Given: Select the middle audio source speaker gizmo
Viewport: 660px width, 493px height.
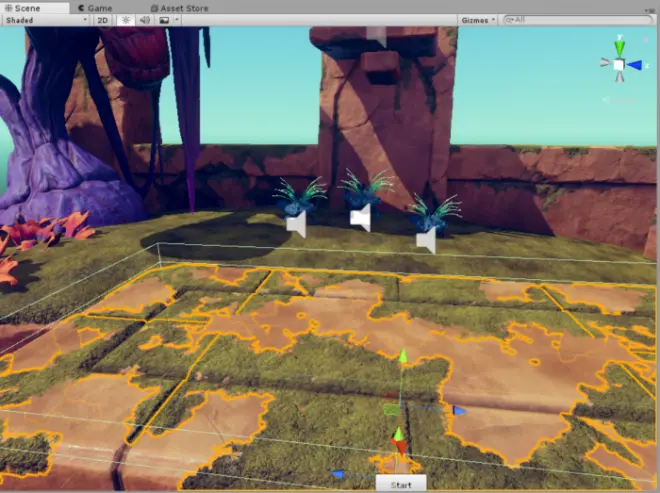Looking at the screenshot, I should coord(361,218).
